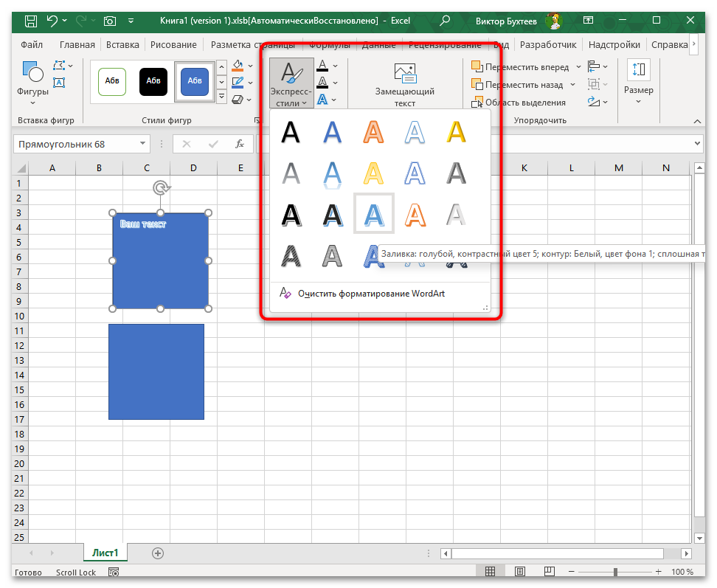Click the Name Box showing Прямоугольник 68

click(76, 145)
